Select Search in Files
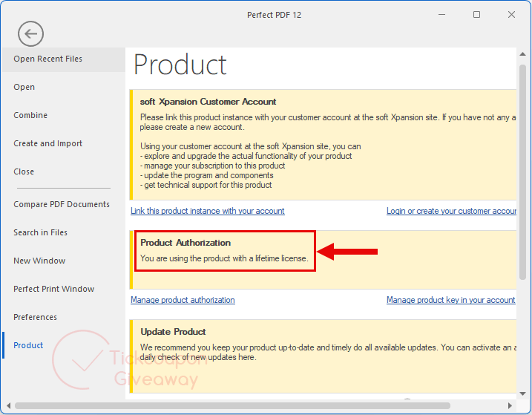532x415 pixels. tap(40, 232)
